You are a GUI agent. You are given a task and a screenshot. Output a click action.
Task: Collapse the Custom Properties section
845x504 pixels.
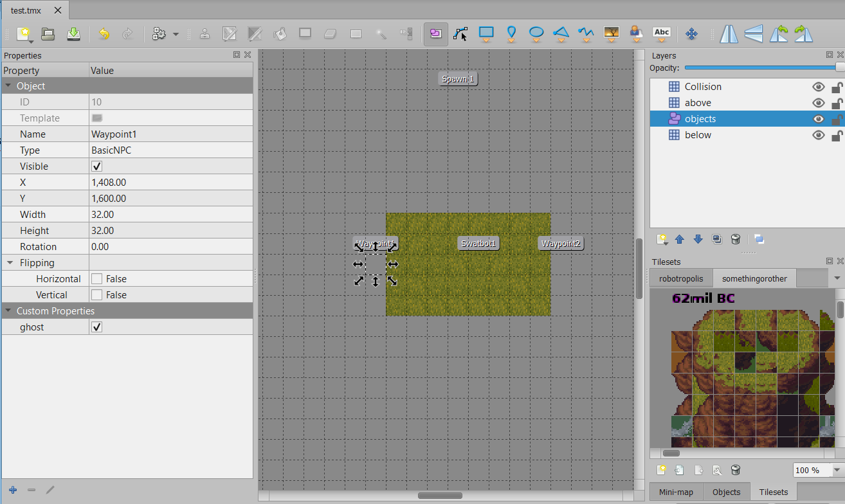click(x=9, y=310)
